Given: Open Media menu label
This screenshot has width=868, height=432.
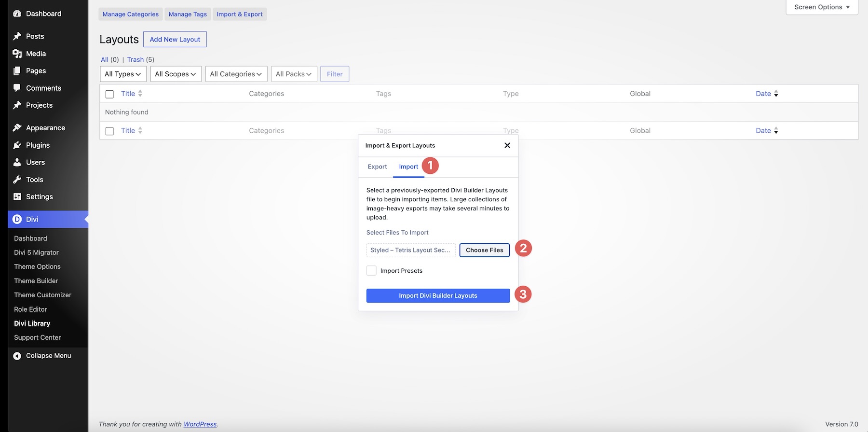Looking at the screenshot, I should (x=36, y=54).
